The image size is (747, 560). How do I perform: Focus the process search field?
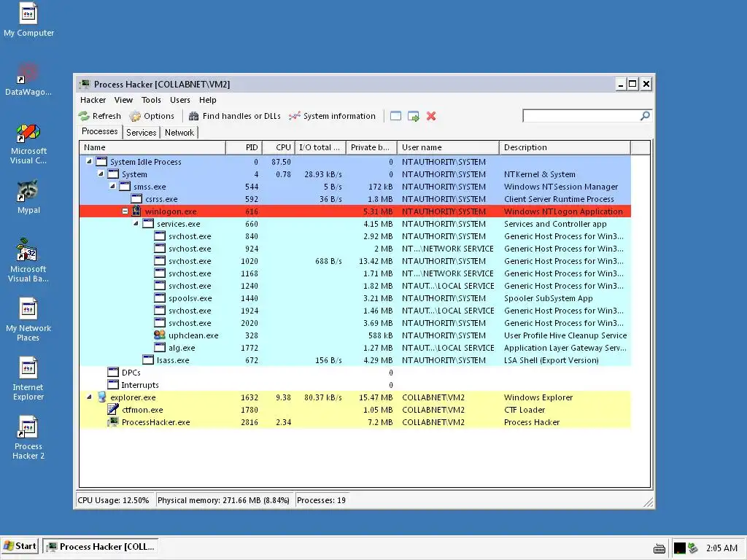click(581, 116)
